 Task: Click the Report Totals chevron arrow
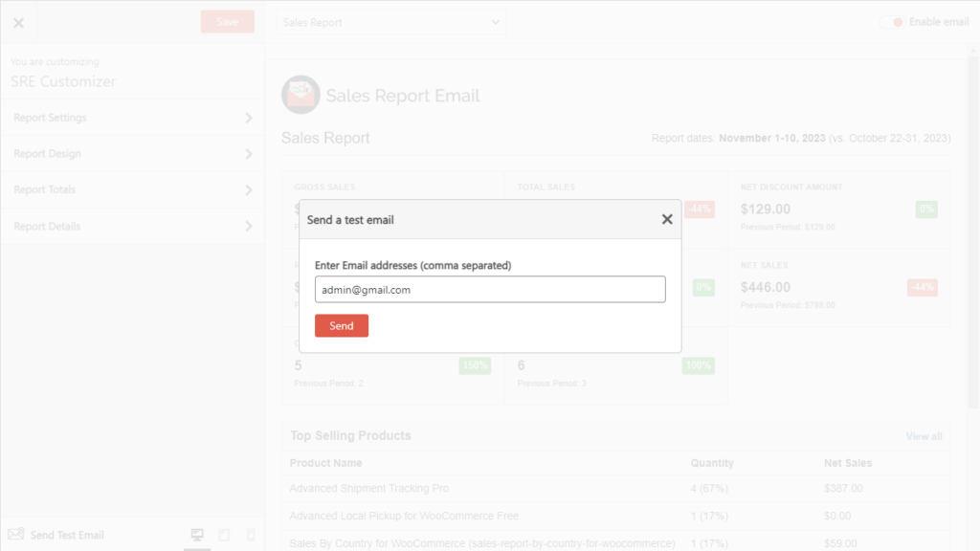249,190
